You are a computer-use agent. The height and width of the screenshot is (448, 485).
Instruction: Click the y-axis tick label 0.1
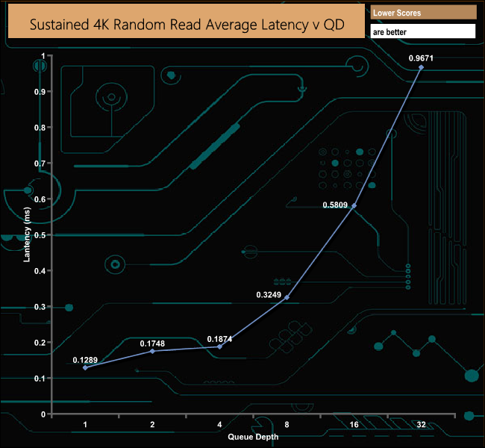[x=40, y=379]
